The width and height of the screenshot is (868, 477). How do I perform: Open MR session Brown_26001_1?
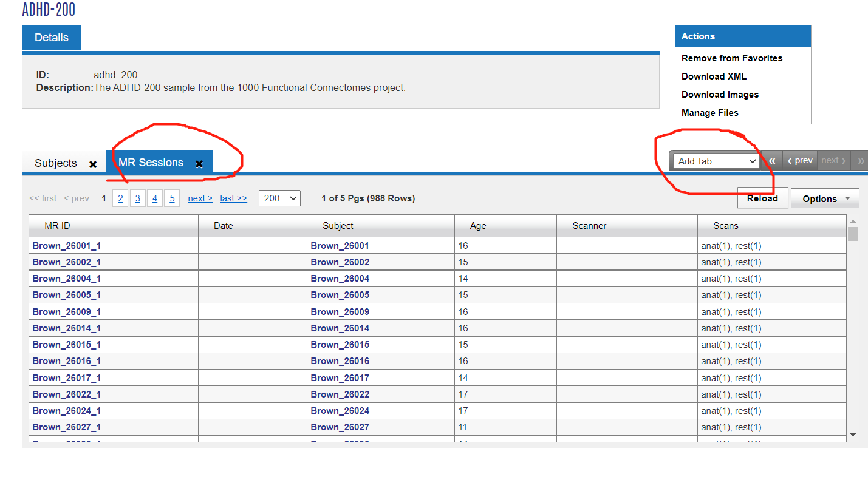coord(67,246)
